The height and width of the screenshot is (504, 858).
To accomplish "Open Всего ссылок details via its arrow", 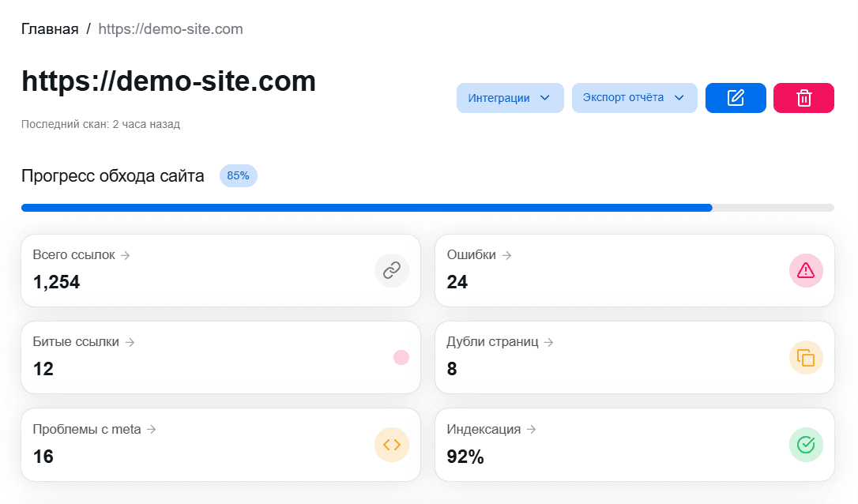I will 126,254.
